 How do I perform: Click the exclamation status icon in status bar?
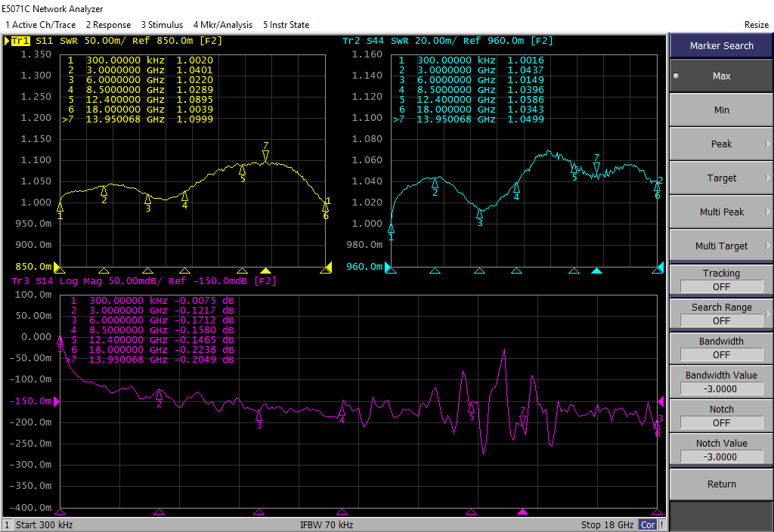(662, 524)
